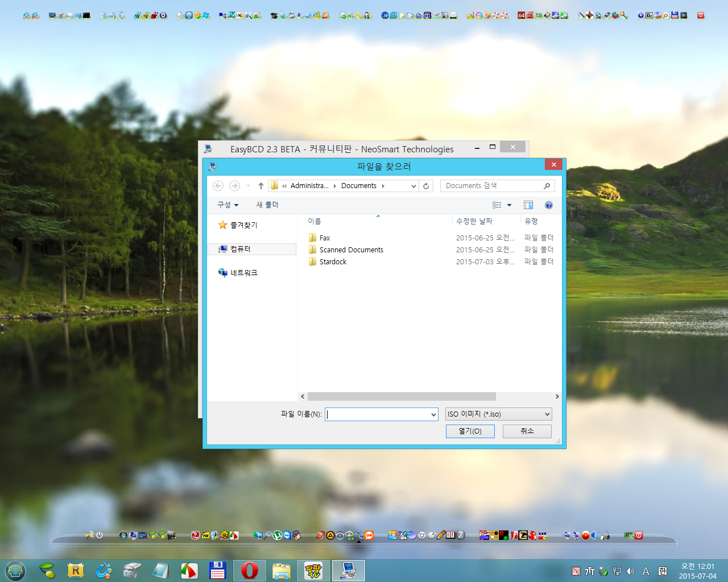Click the folder icon in address bar

(x=275, y=186)
